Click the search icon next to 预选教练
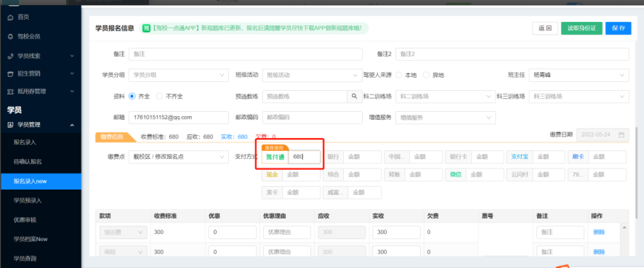644x268 pixels. click(354, 97)
